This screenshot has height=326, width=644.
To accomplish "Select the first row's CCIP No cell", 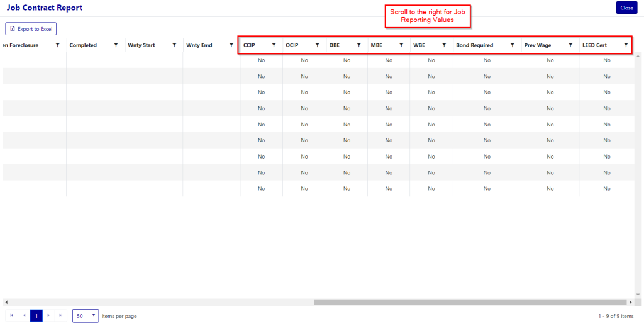I will [261, 60].
